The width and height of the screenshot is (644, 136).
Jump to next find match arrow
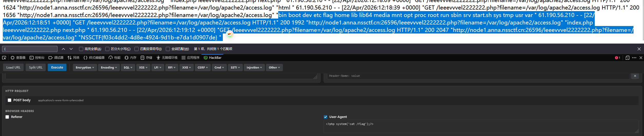pos(71,49)
